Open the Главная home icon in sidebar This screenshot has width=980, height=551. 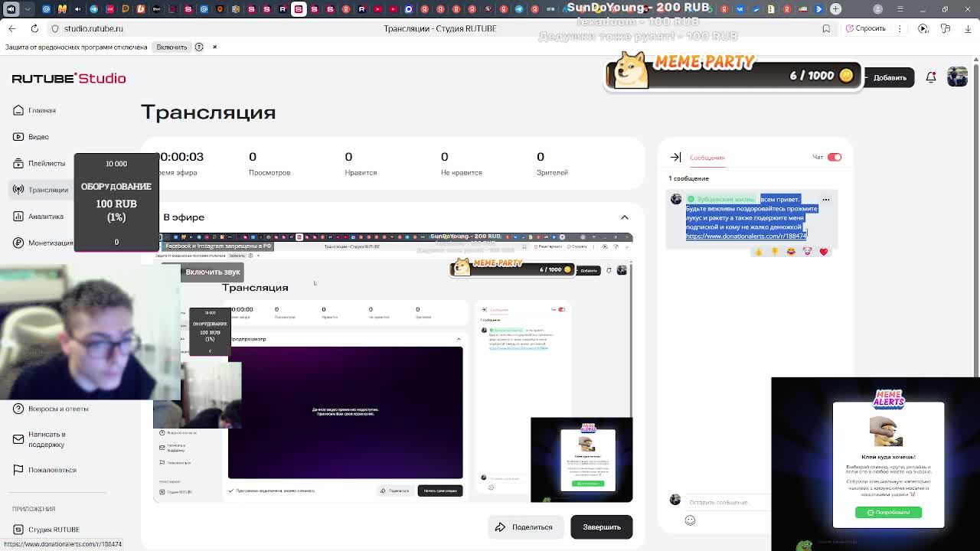pyautogui.click(x=18, y=110)
